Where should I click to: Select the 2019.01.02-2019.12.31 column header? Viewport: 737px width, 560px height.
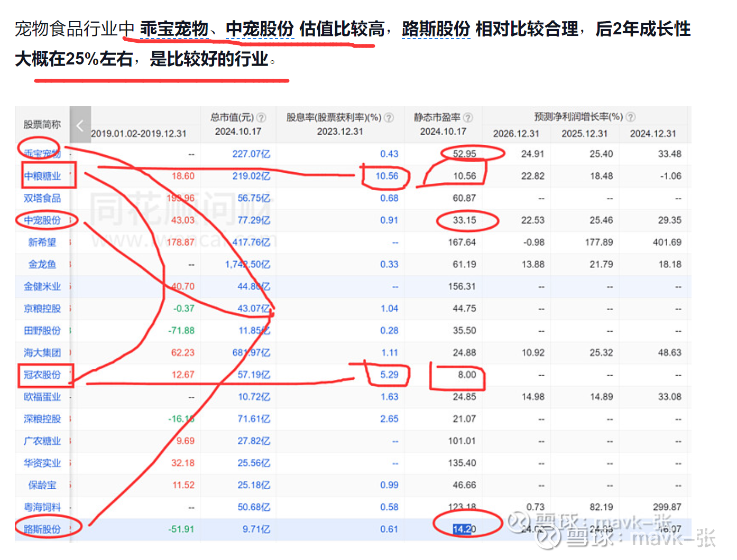click(139, 134)
